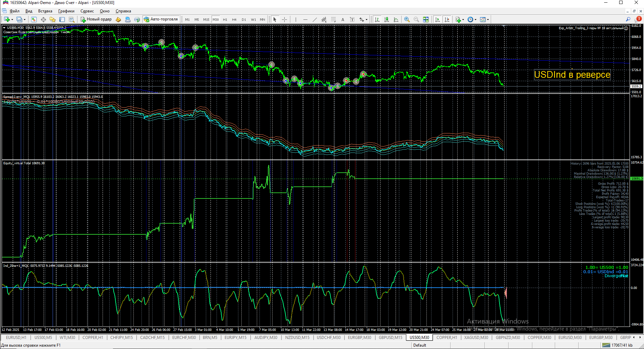
Task: Expand the new chart dropdown arrow
Action: [12, 19]
